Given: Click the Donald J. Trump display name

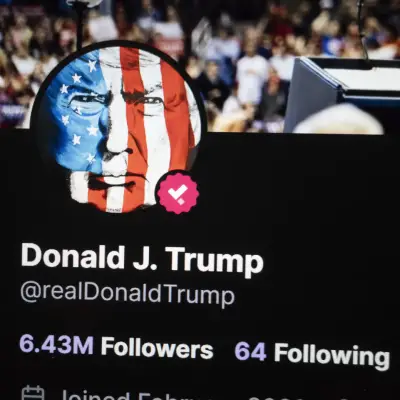Looking at the screenshot, I should click(142, 259).
